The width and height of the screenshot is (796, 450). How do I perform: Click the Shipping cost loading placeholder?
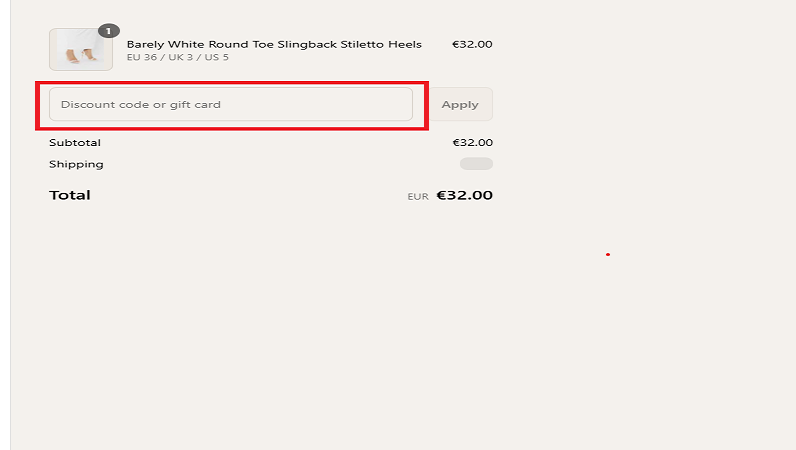[x=476, y=164]
